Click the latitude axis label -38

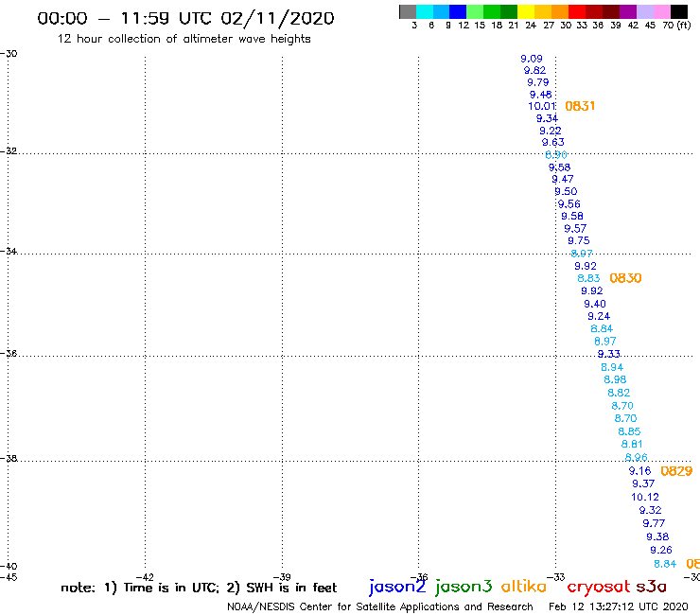pyautogui.click(x=9, y=458)
